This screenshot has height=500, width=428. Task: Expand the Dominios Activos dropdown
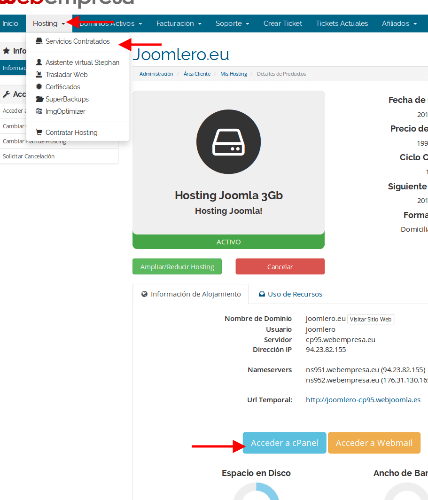[x=110, y=24]
